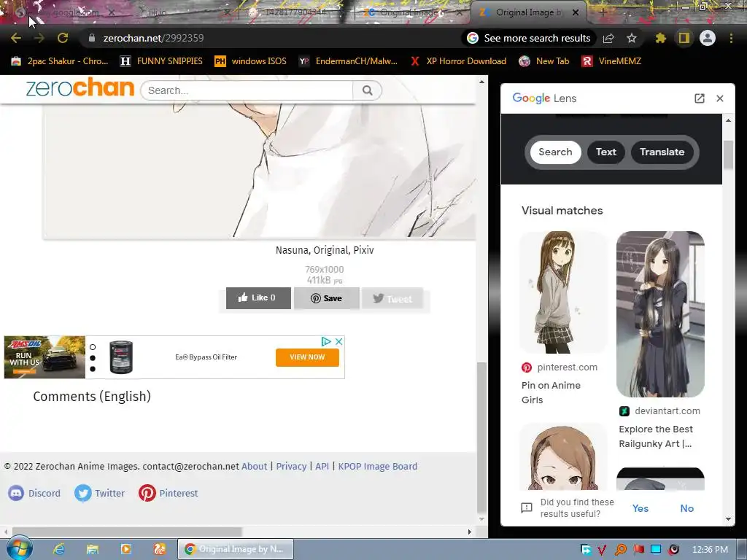
Task: Launch Internet Explorer from taskbar
Action: (58, 549)
